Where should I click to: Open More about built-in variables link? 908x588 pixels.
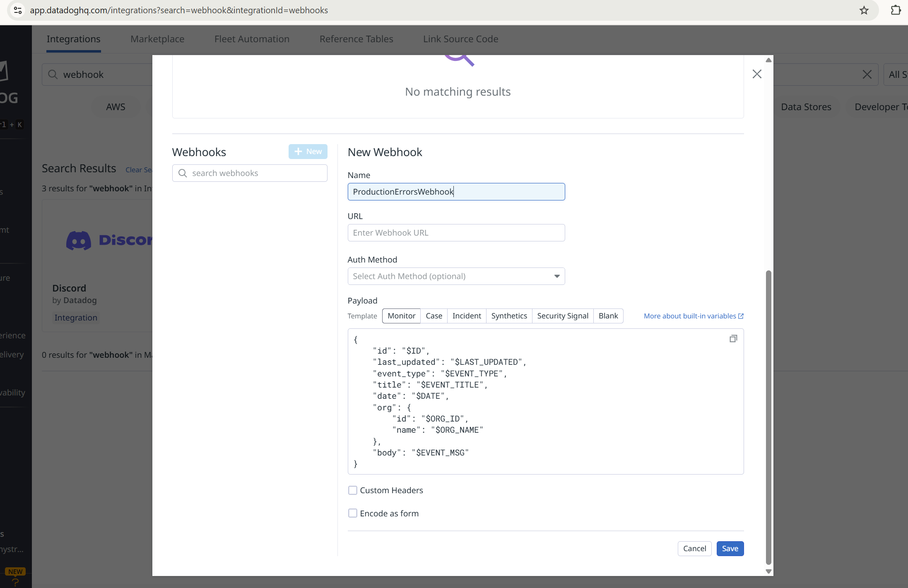(694, 316)
